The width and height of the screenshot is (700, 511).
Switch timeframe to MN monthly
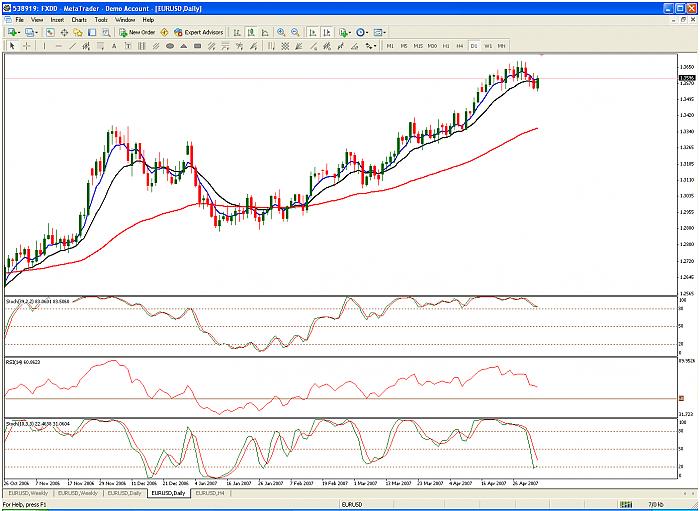502,46
